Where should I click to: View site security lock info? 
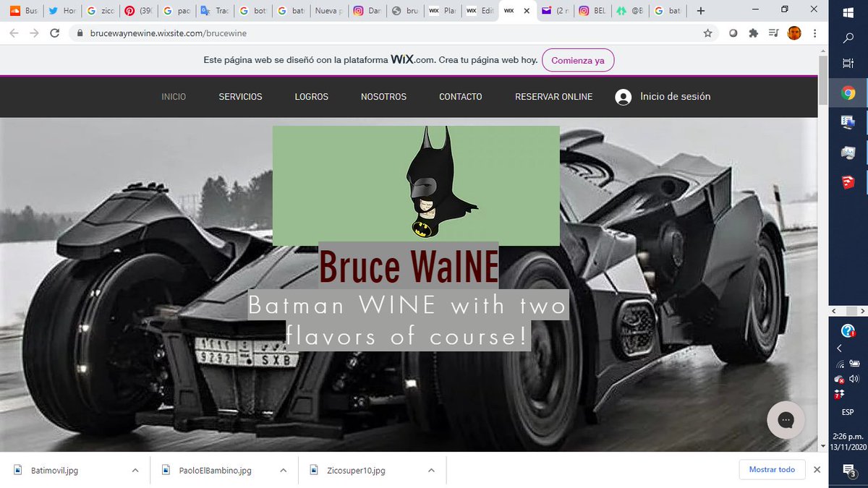80,33
